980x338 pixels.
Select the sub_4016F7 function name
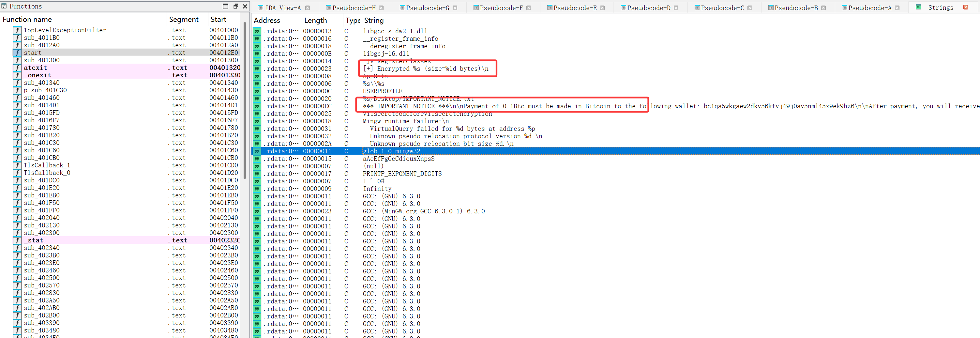tap(42, 120)
